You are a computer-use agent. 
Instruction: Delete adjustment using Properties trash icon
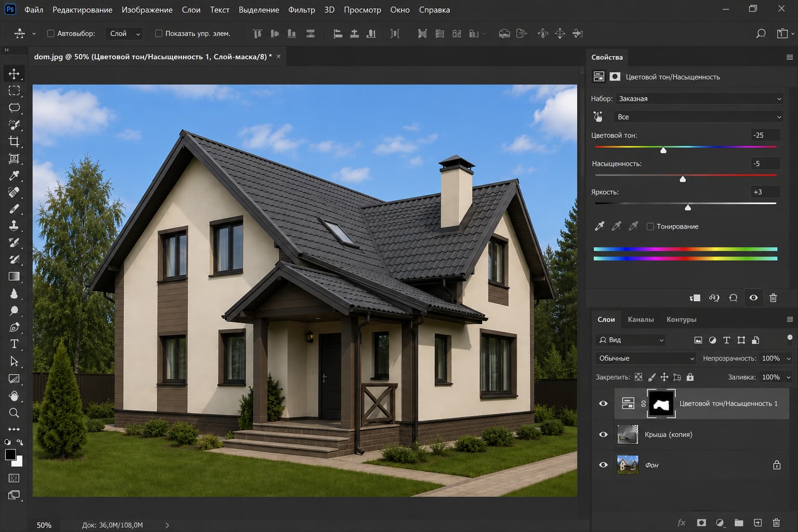(x=773, y=298)
